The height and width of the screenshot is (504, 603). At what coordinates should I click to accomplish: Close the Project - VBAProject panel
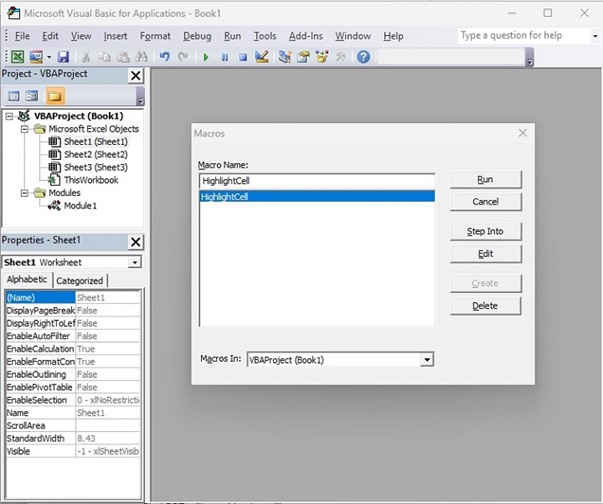click(x=136, y=75)
